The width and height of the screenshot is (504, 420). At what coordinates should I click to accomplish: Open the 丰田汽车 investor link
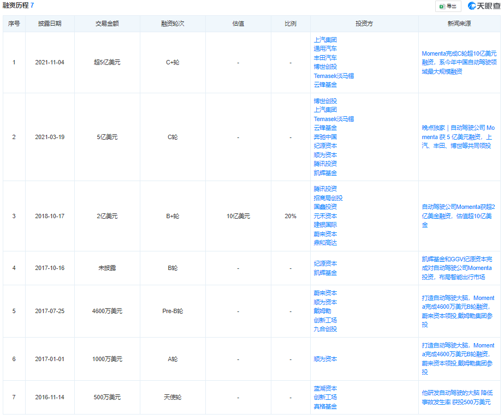(325, 57)
